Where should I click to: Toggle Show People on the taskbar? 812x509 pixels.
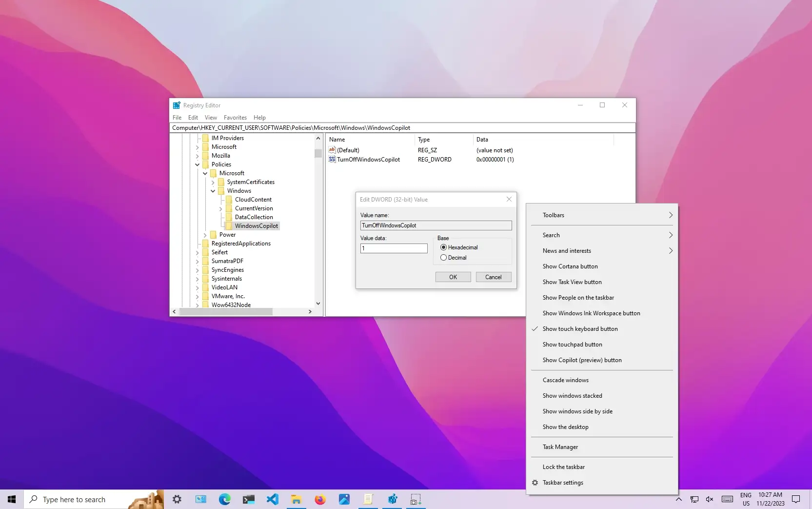[602, 298]
